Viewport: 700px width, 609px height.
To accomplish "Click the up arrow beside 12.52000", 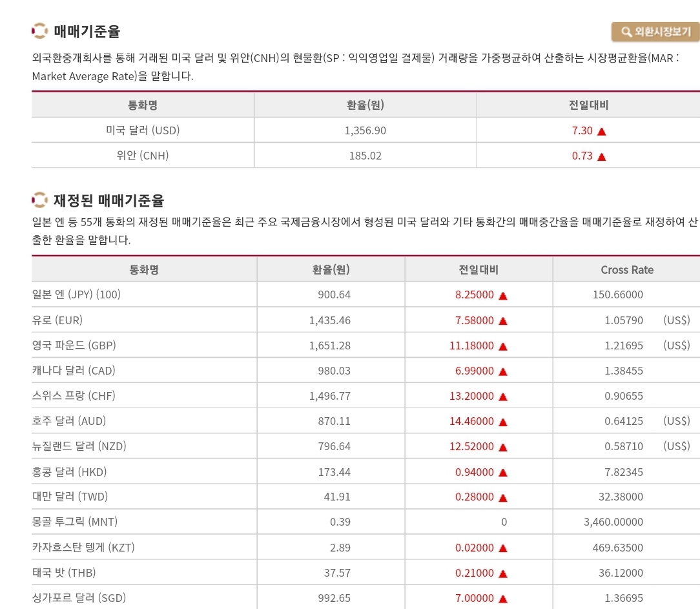I will 502,448.
